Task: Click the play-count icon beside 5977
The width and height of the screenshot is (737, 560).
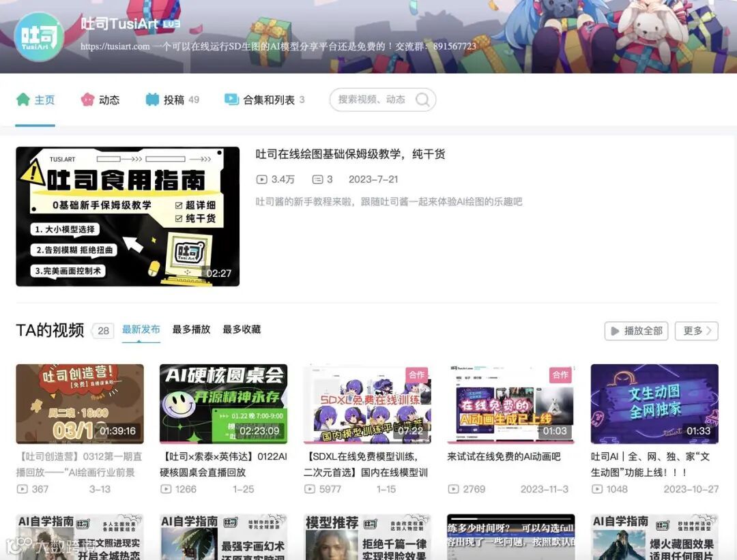Action: tap(310, 489)
